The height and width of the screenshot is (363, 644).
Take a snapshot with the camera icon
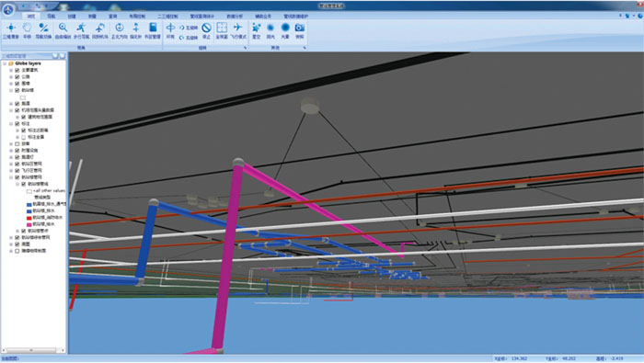pyautogui.click(x=300, y=30)
